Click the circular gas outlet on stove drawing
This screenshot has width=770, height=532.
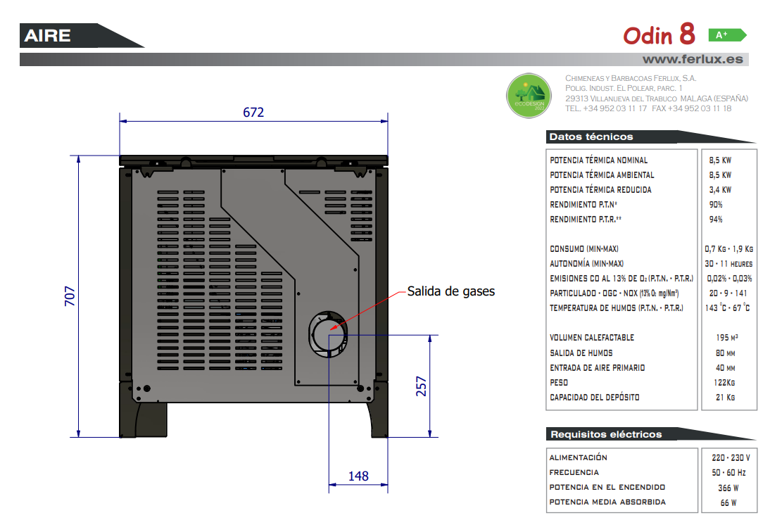click(x=328, y=334)
